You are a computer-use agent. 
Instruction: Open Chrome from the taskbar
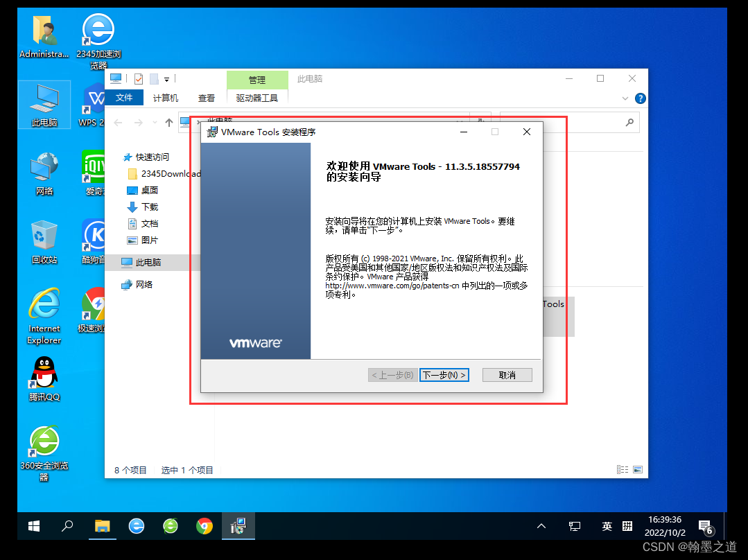pos(205,526)
